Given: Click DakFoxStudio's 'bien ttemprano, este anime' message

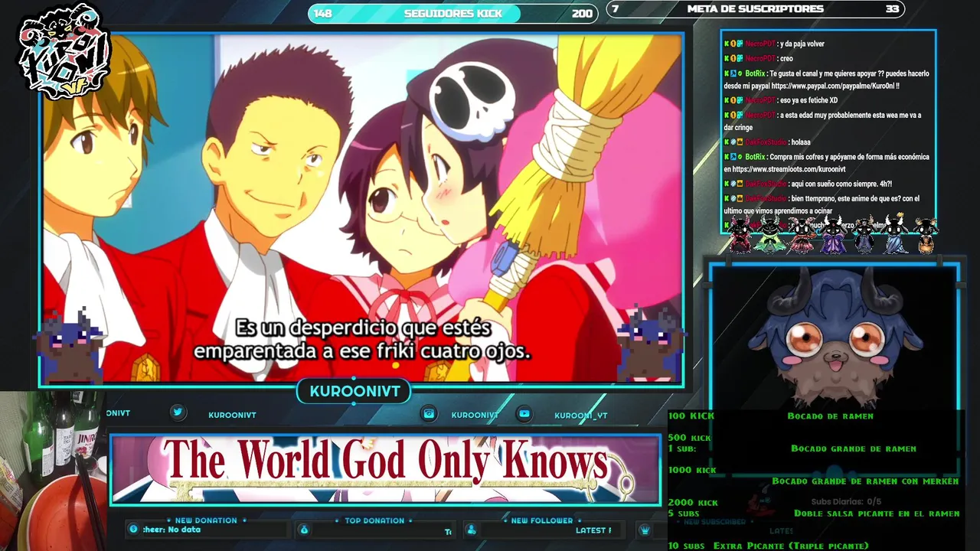Looking at the screenshot, I should coord(822,204).
